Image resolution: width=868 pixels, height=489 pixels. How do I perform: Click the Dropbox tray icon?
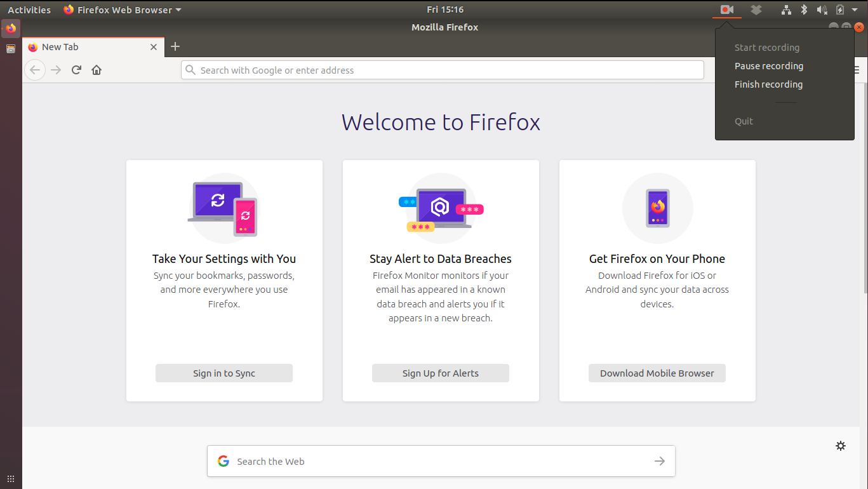click(x=756, y=10)
